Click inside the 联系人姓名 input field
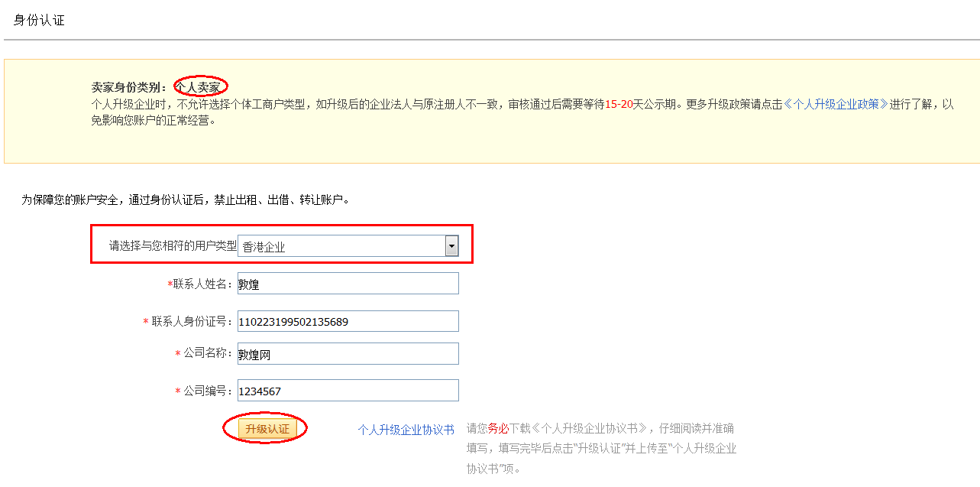Screen dimensions: 980x487 [348, 283]
